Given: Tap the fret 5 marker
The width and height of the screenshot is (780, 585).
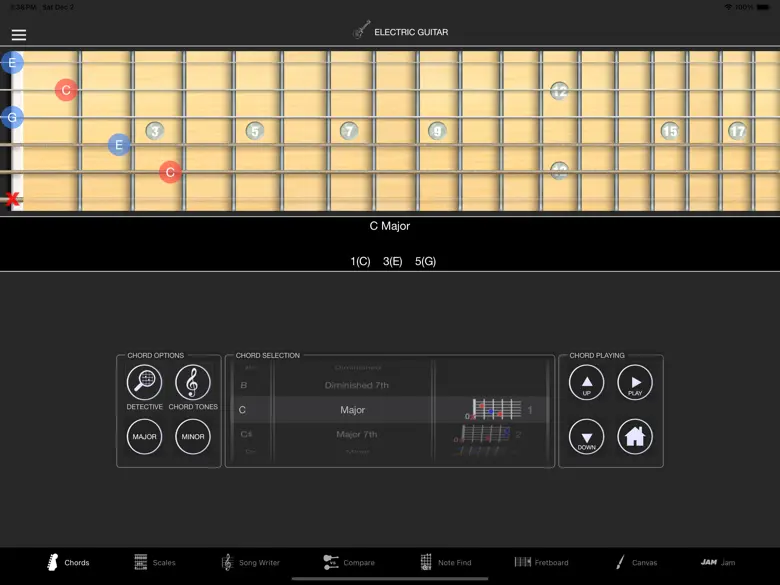Looking at the screenshot, I should pos(255,131).
